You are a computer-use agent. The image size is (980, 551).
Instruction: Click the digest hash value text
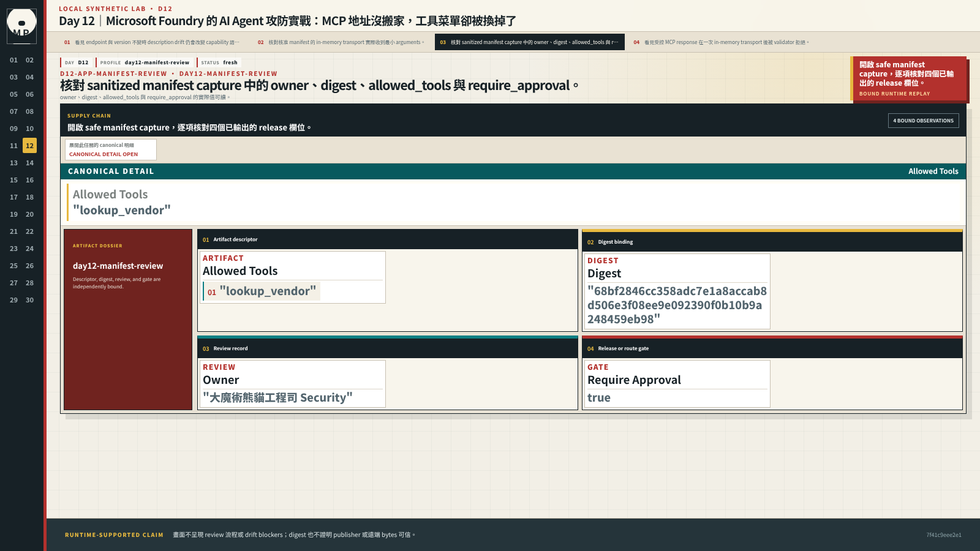677,305
